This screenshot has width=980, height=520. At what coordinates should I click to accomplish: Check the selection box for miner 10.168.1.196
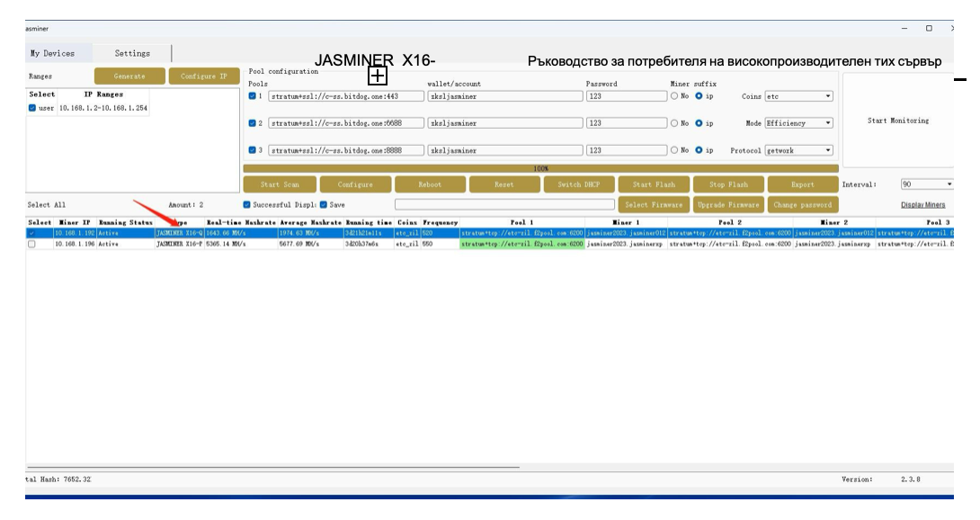point(31,244)
